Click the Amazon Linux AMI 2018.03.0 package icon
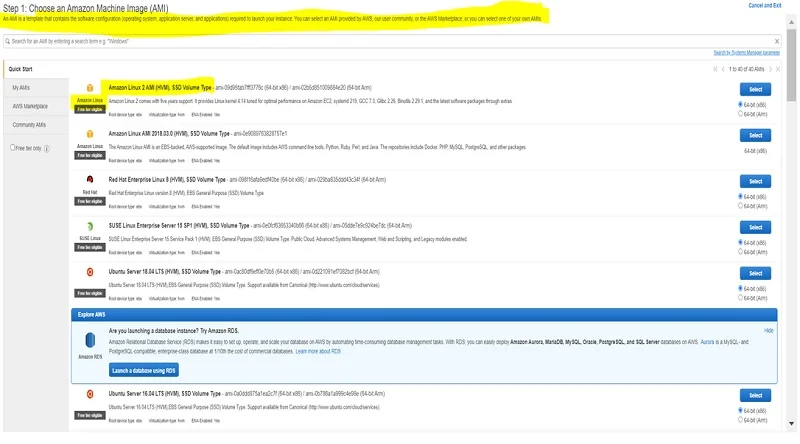Screen dimensions: 800x444 pos(90,134)
